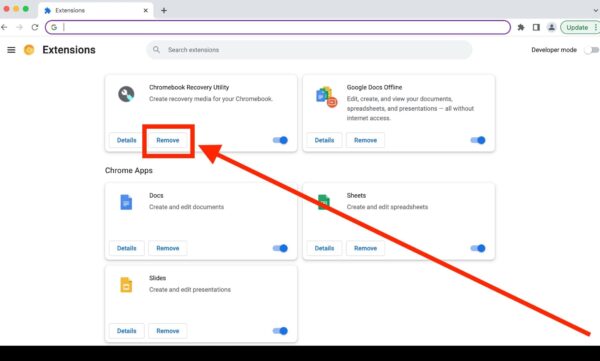The width and height of the screenshot is (600, 361).
Task: Select the Extensions browser tab
Action: pos(96,10)
